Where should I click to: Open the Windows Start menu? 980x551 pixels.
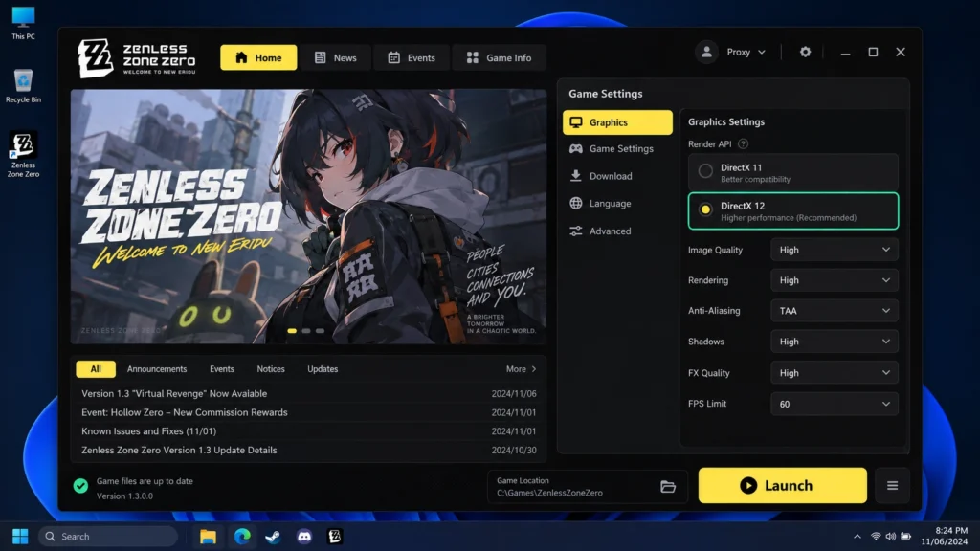point(20,536)
